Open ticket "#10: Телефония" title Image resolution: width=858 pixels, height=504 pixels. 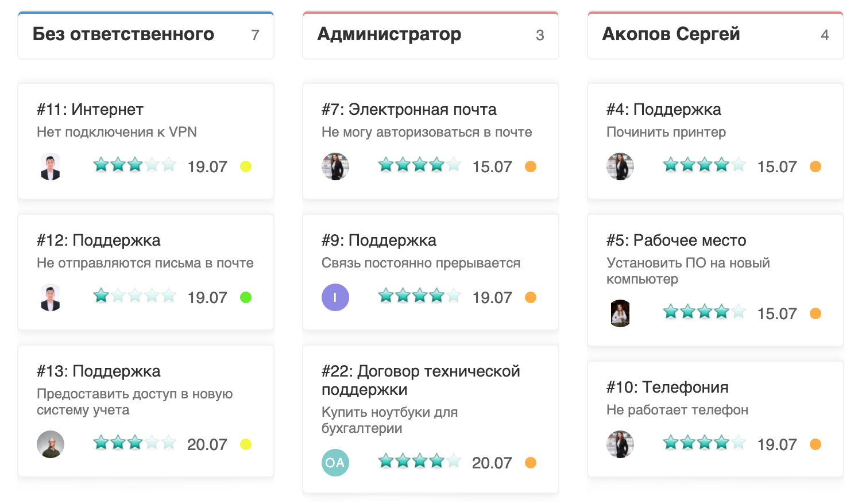click(667, 387)
